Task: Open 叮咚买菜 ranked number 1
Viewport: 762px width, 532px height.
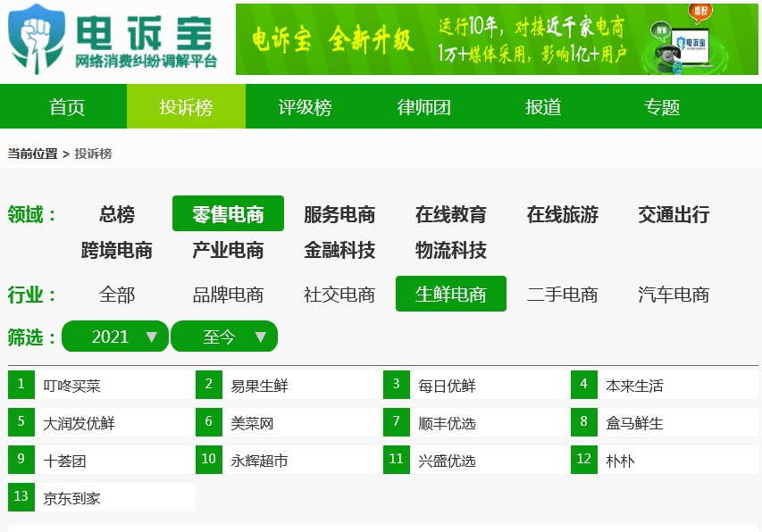Action: pyautogui.click(x=102, y=385)
